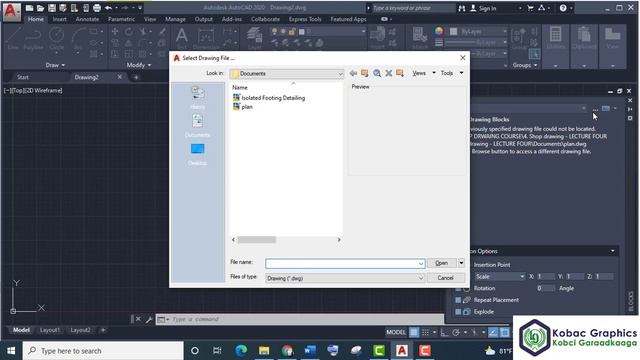
Task: Click the AutoCAD icon on the taskbar
Action: point(402,351)
